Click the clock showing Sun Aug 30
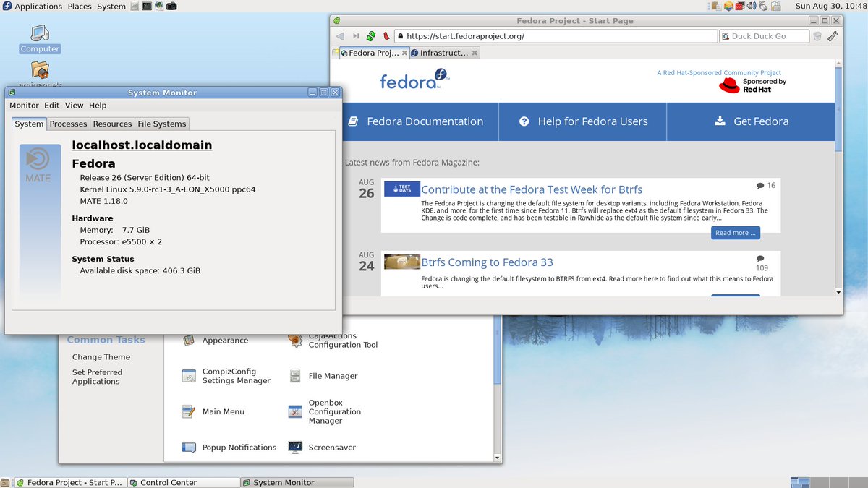 [830, 6]
